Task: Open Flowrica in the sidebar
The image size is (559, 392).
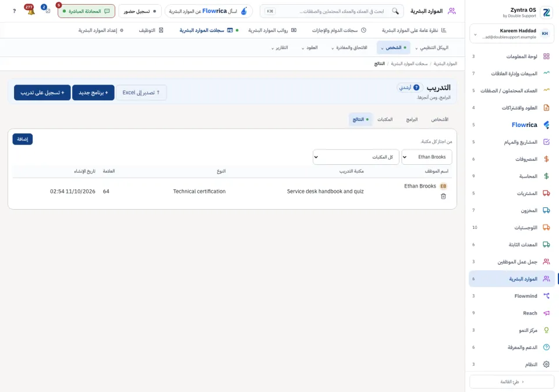Action: click(524, 125)
